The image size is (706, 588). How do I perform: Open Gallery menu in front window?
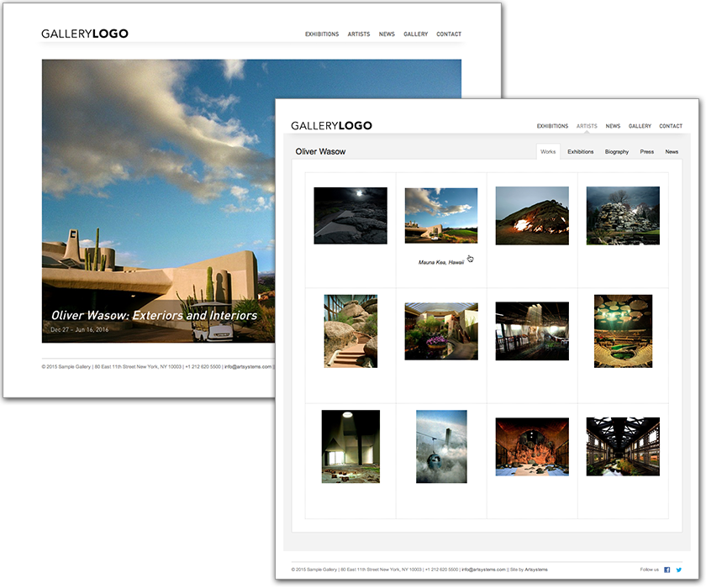(640, 126)
